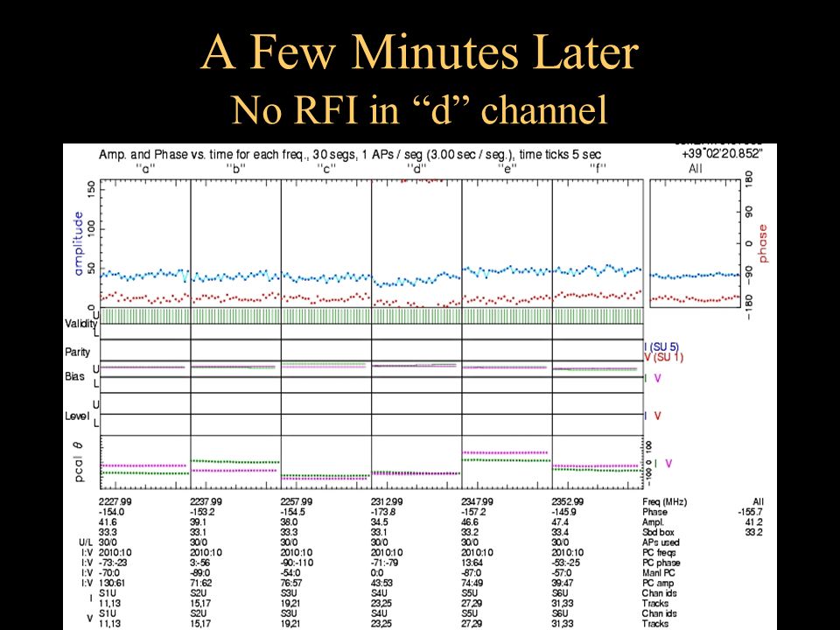Select the "a" channel label above the plot
This screenshot has width=840, height=630.
145,168
